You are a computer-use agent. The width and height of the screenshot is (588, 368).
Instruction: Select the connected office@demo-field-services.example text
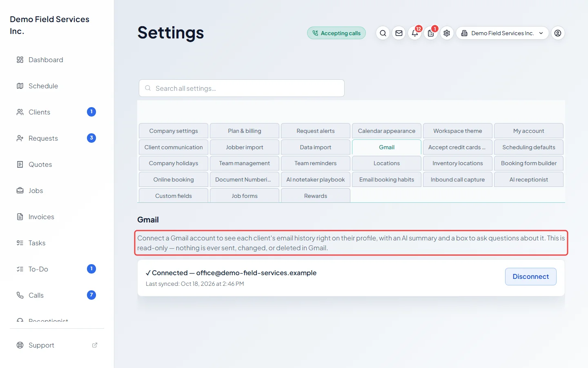[256, 273]
